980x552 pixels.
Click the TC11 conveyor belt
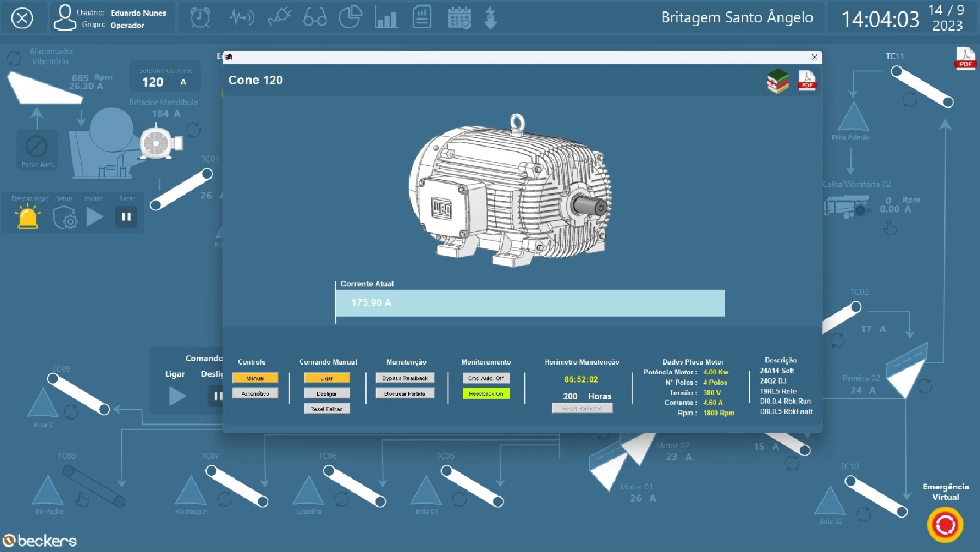[x=922, y=87]
